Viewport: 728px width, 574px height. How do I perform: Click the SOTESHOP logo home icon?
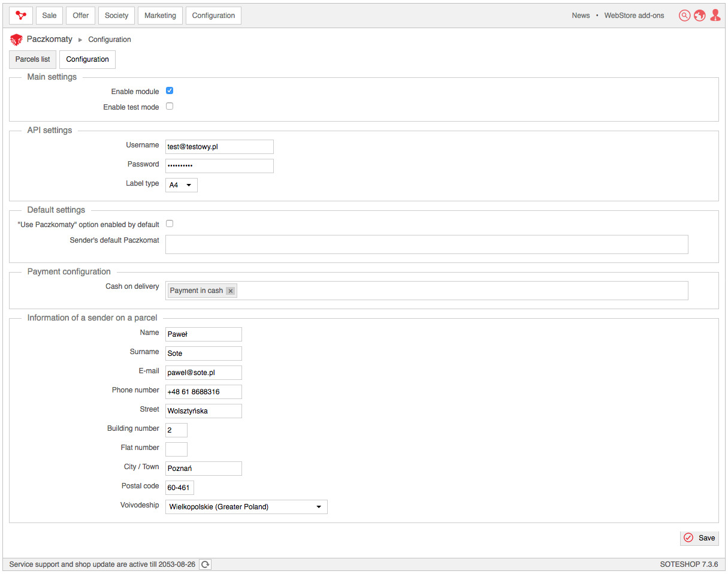pos(20,16)
